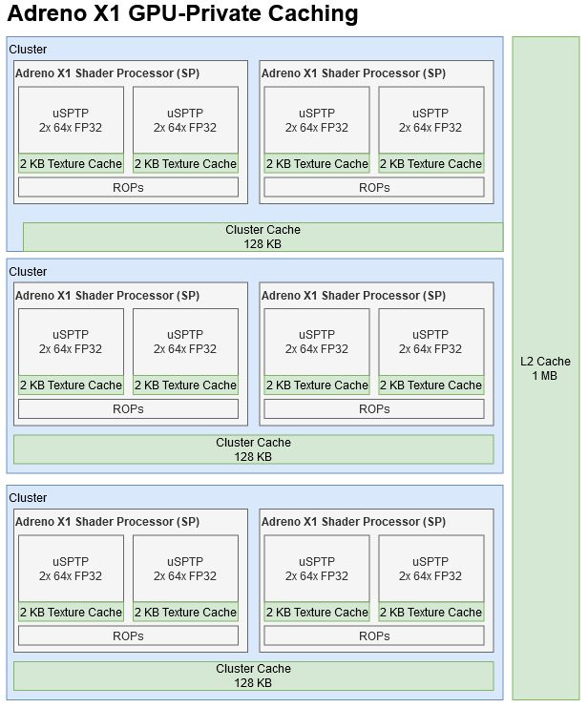Screen dimensions: 588x708
Task: Click the left Shader Processor heading in the middle cluster
Action: (108, 295)
